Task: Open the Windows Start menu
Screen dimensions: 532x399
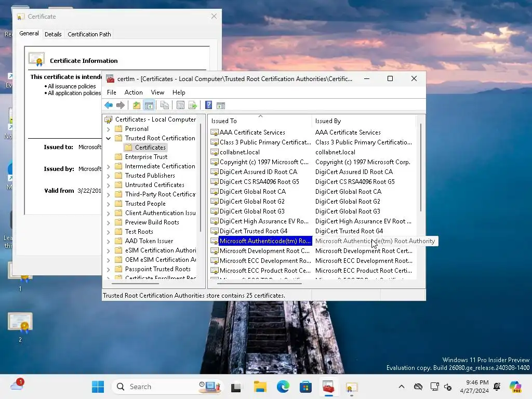Action: [98, 387]
